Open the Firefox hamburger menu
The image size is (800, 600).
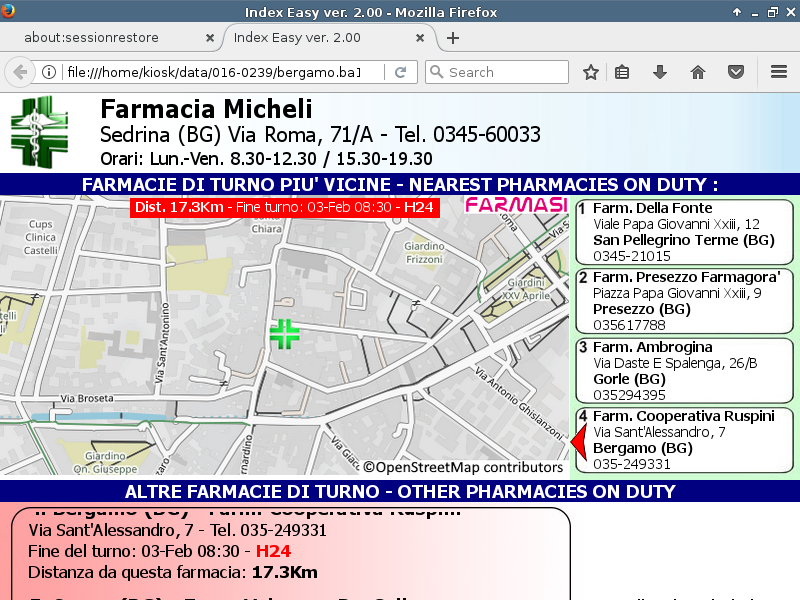(x=779, y=72)
